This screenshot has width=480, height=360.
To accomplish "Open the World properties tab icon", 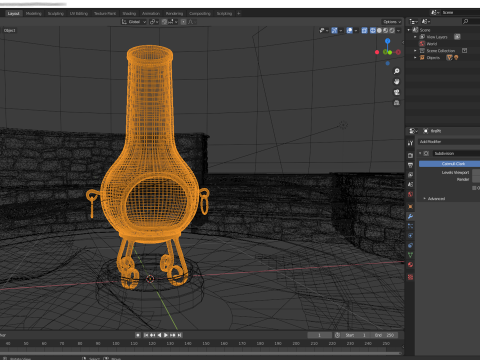I will 410,194.
